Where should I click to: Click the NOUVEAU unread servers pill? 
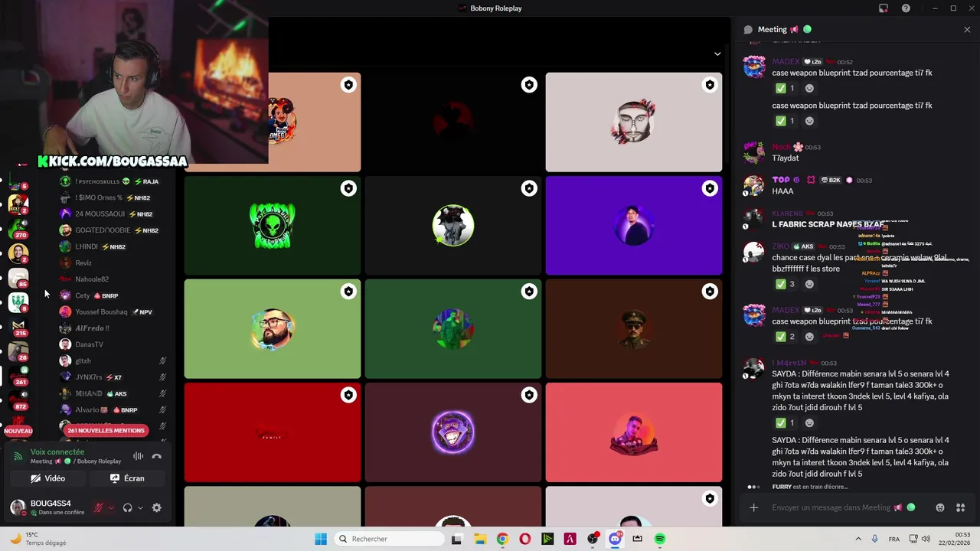tap(18, 431)
